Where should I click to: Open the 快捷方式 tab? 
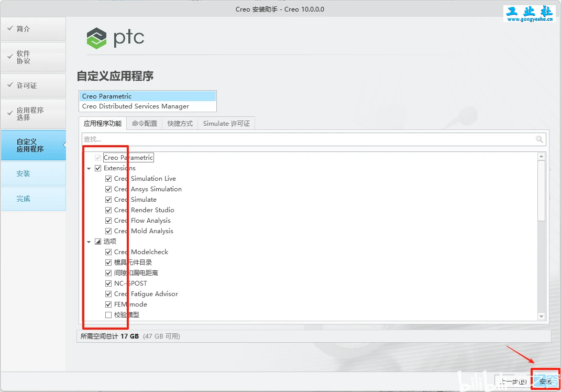pos(180,124)
